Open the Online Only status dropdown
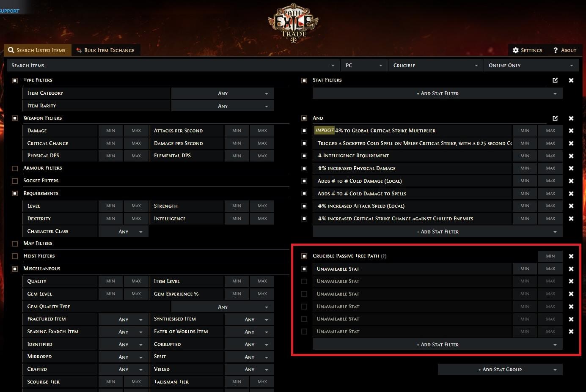This screenshot has height=392, width=586. pyautogui.click(x=531, y=66)
